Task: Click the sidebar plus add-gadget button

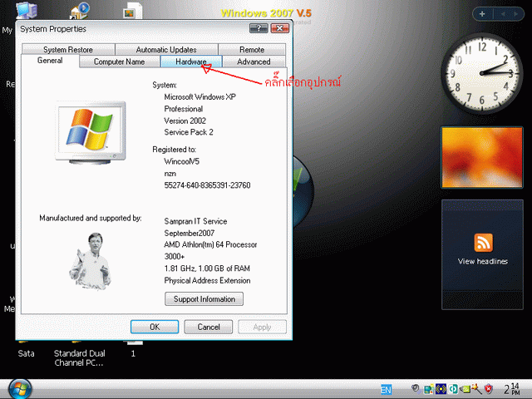Action: click(x=482, y=14)
